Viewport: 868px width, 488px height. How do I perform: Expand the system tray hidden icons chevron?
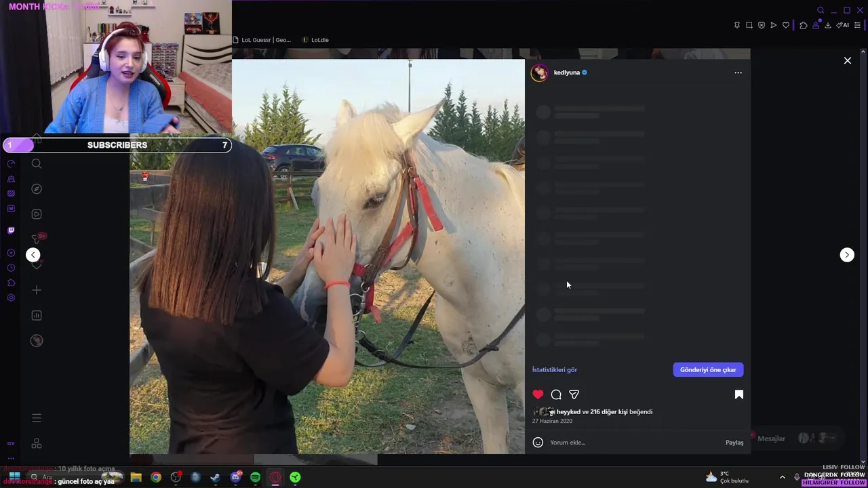pos(782,477)
